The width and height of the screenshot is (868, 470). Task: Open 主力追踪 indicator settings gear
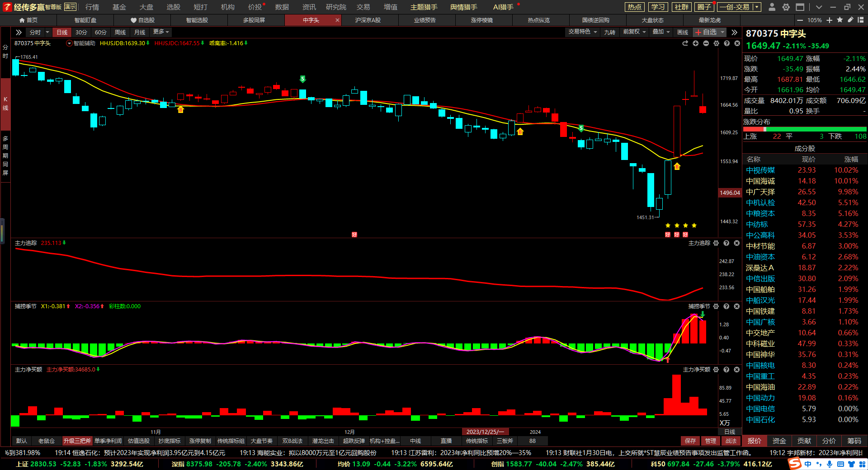[716, 243]
